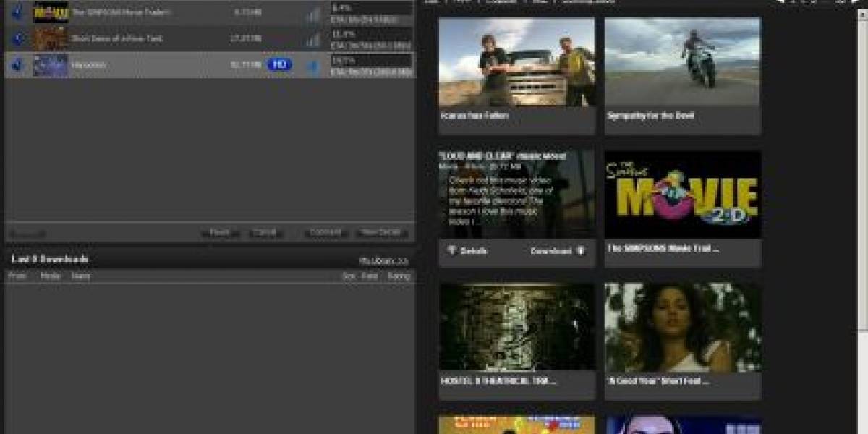
Task: Sort Last Downloads by the Media column
Action: [x=51, y=276]
